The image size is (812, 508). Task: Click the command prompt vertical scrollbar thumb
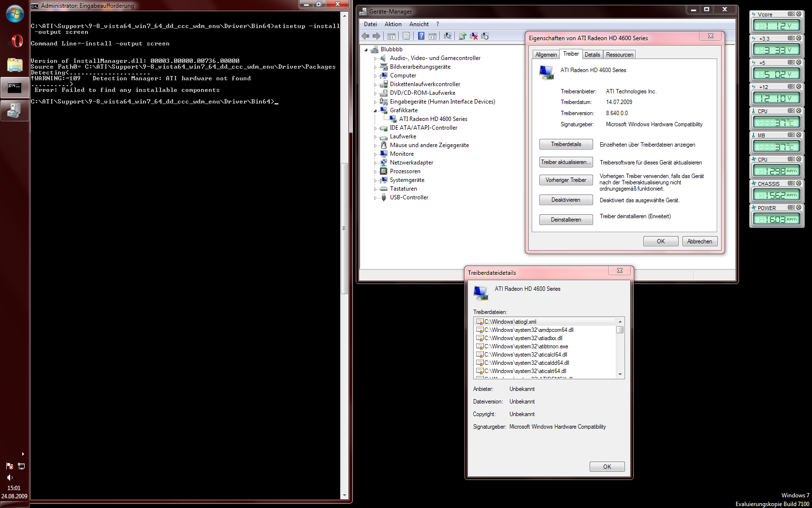point(344,228)
